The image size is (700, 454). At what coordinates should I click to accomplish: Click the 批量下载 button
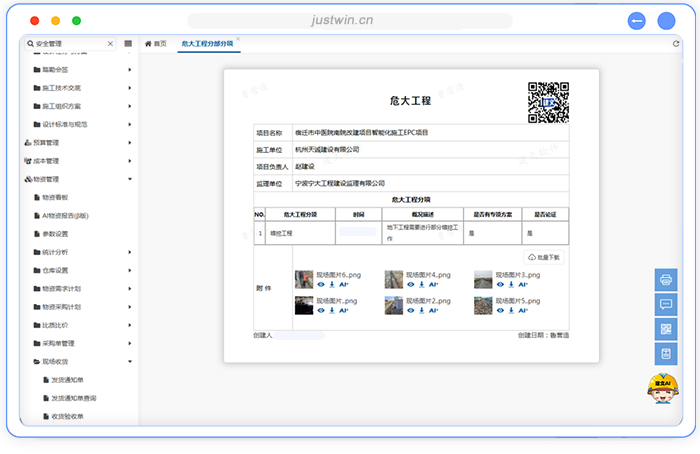pyautogui.click(x=545, y=257)
